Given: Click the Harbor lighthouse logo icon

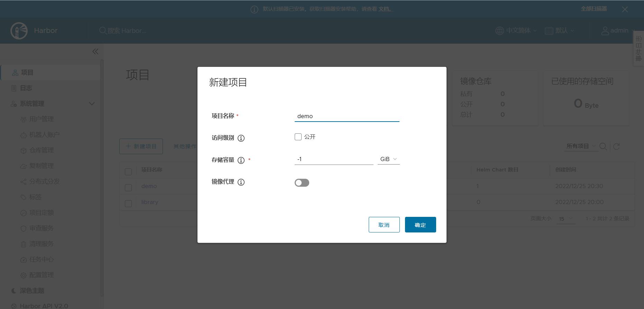Looking at the screenshot, I should pyautogui.click(x=19, y=30).
